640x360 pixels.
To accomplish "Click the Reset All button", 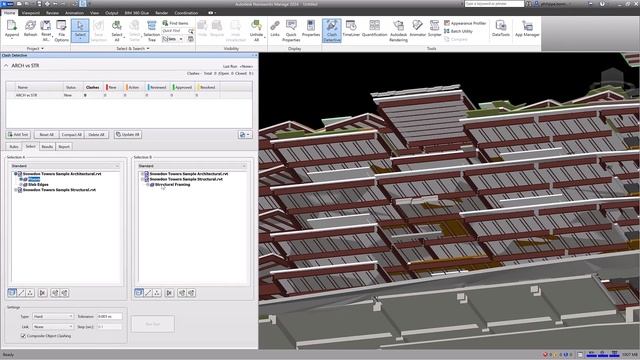I will pos(46,134).
